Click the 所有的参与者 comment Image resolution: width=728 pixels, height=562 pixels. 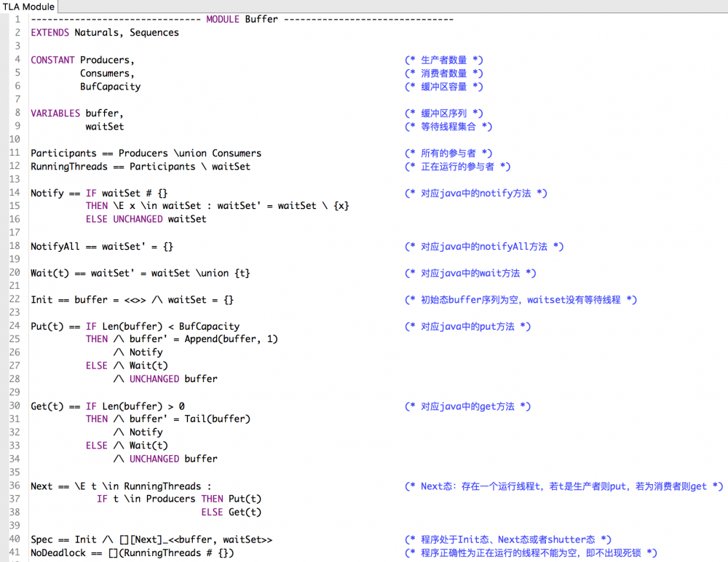(x=448, y=154)
